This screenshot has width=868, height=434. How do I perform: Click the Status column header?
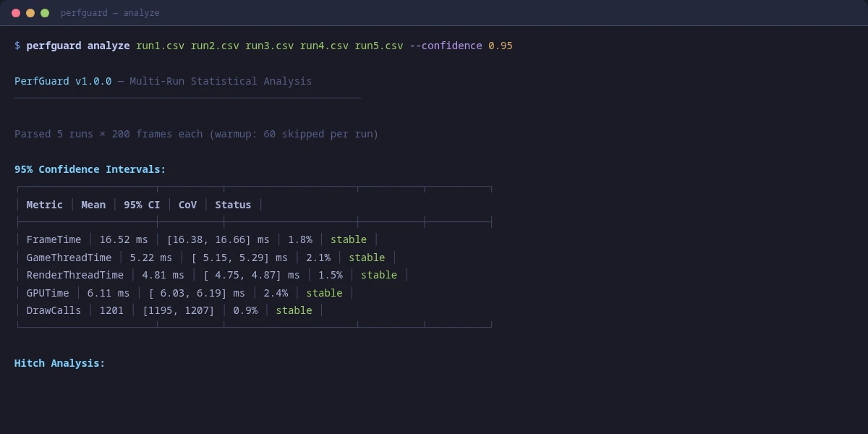point(233,205)
